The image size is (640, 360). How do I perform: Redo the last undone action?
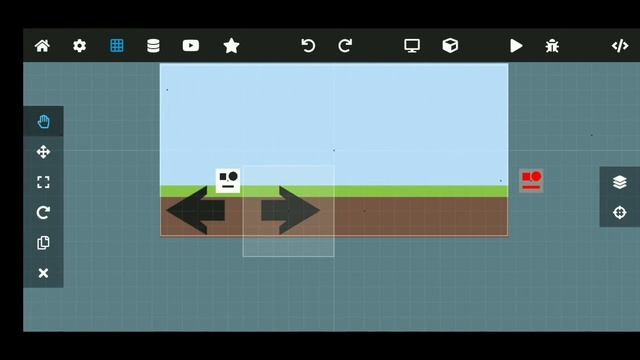(x=345, y=46)
